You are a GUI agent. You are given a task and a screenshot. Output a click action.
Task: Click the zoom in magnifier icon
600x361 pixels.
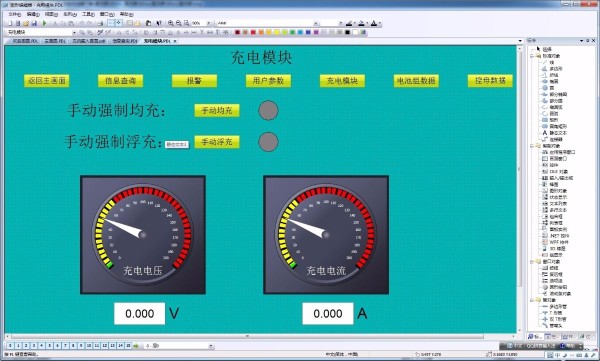(171, 23)
